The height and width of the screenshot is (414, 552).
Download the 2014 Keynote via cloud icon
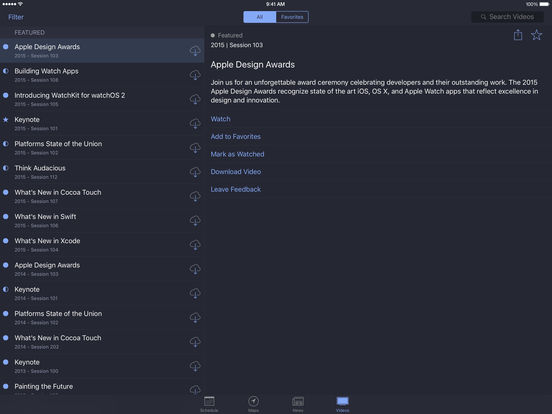(x=195, y=294)
